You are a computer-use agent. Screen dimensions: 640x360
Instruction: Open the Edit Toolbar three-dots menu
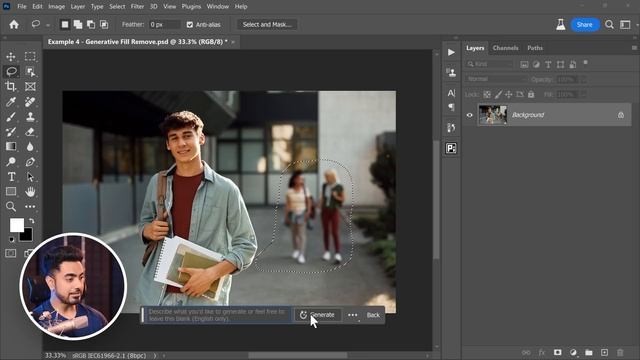[x=30, y=207]
